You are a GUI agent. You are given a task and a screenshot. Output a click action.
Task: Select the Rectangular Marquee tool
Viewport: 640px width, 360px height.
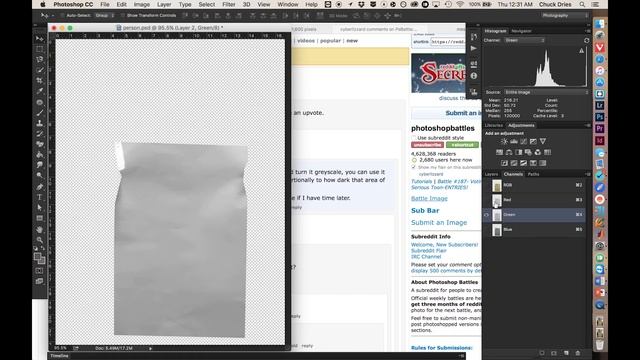click(40, 49)
